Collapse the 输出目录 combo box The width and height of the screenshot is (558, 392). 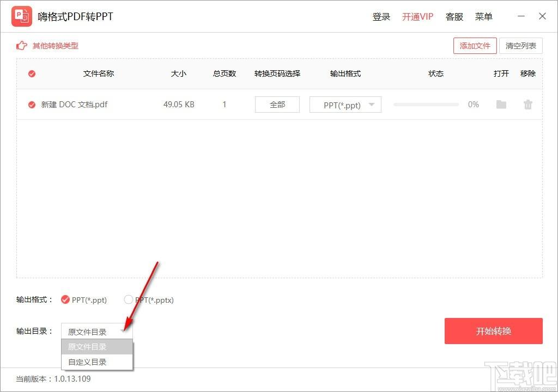[x=97, y=332]
